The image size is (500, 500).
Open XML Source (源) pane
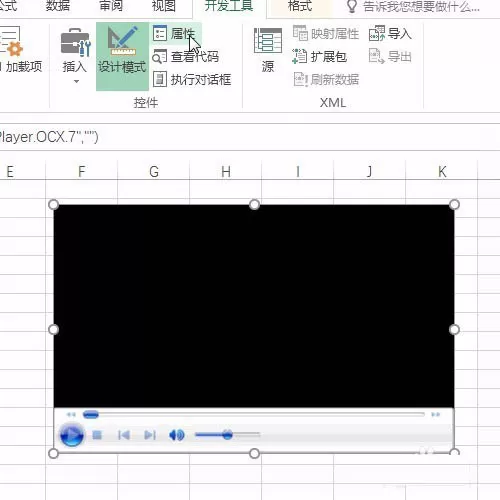point(268,50)
